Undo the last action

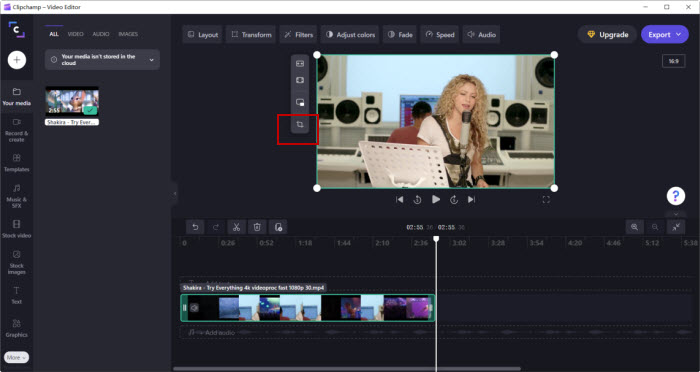pyautogui.click(x=196, y=227)
